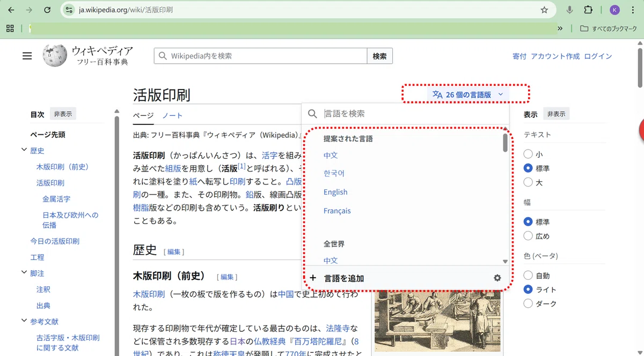This screenshot has width=644, height=356.
Task: Select text size 標準 radio button
Action: [x=528, y=168]
